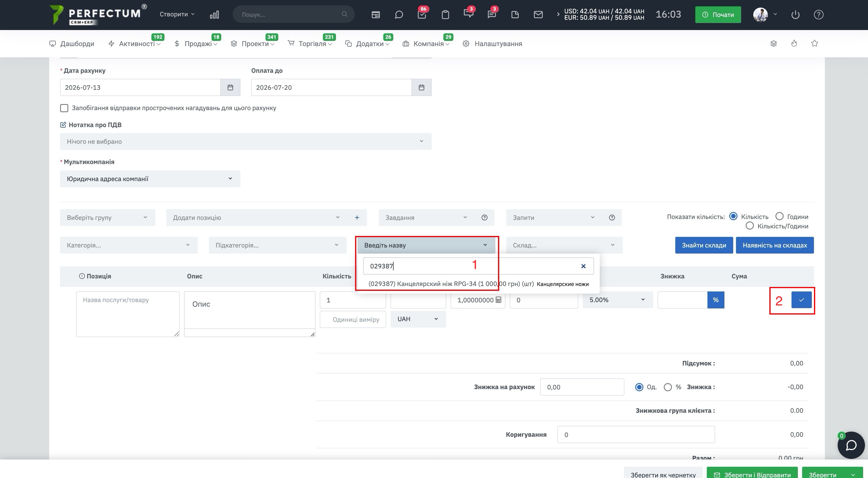The height and width of the screenshot is (478, 868).
Task: Open the mail envelope icon in header
Action: (x=538, y=15)
